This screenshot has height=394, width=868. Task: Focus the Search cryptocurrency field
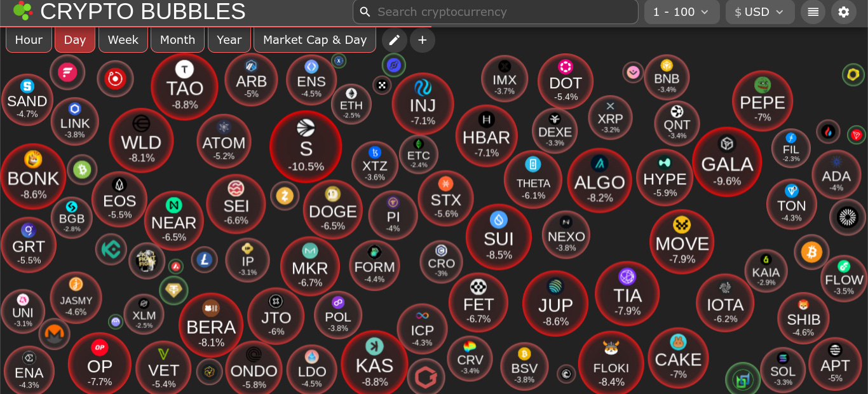click(496, 12)
